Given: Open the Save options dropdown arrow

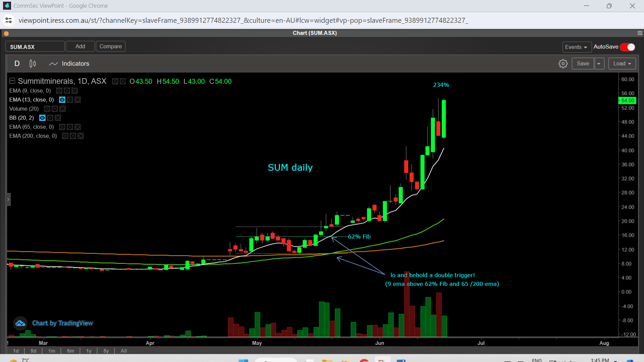Looking at the screenshot, I should (x=599, y=64).
